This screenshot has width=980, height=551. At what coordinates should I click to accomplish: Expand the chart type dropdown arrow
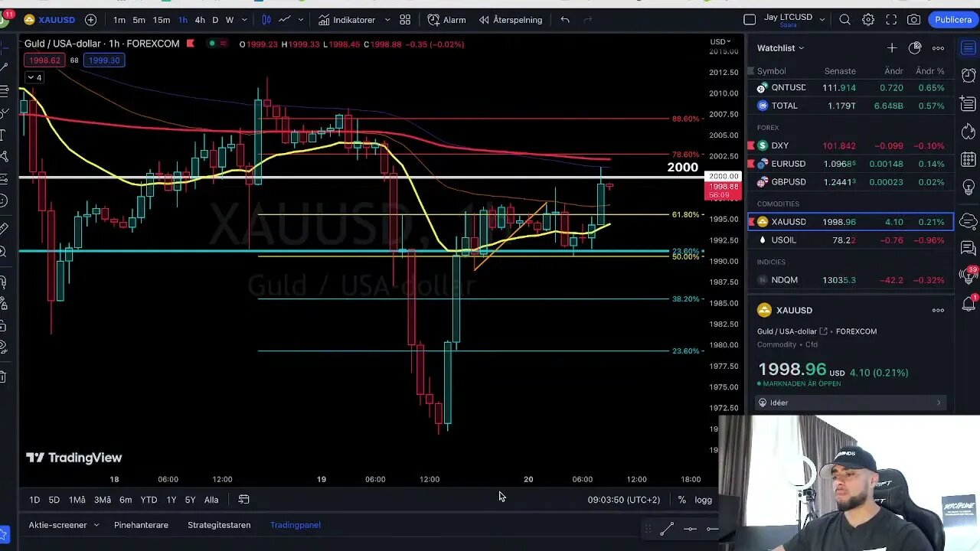point(300,20)
